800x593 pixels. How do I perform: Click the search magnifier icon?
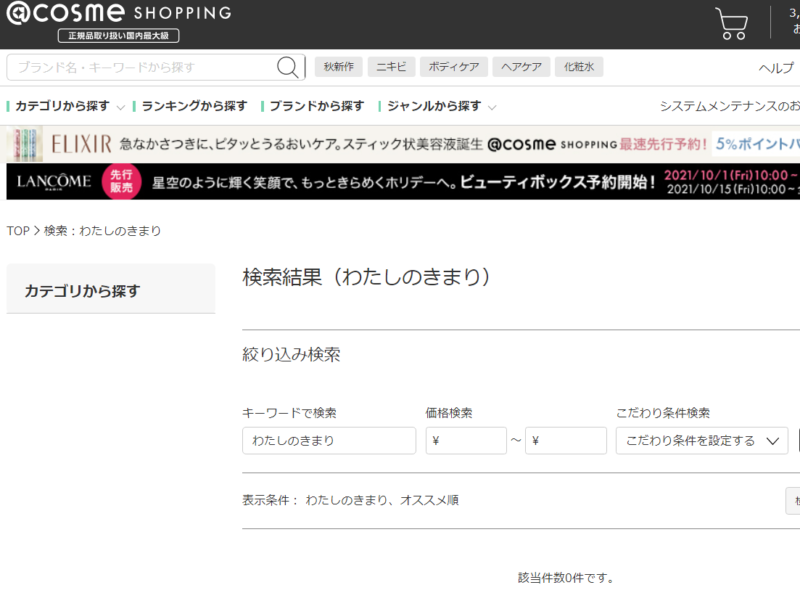tap(288, 67)
